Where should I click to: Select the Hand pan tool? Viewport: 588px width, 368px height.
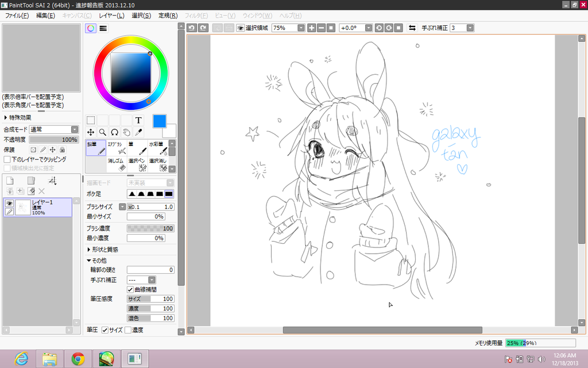pos(126,132)
